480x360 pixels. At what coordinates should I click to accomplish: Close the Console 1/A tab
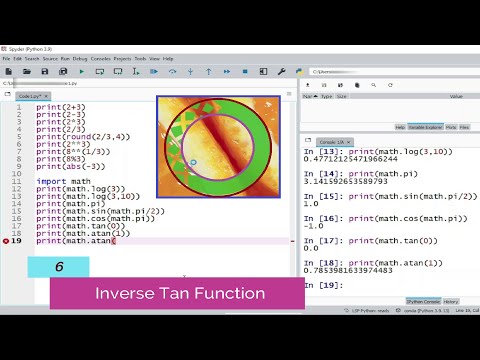(349, 142)
